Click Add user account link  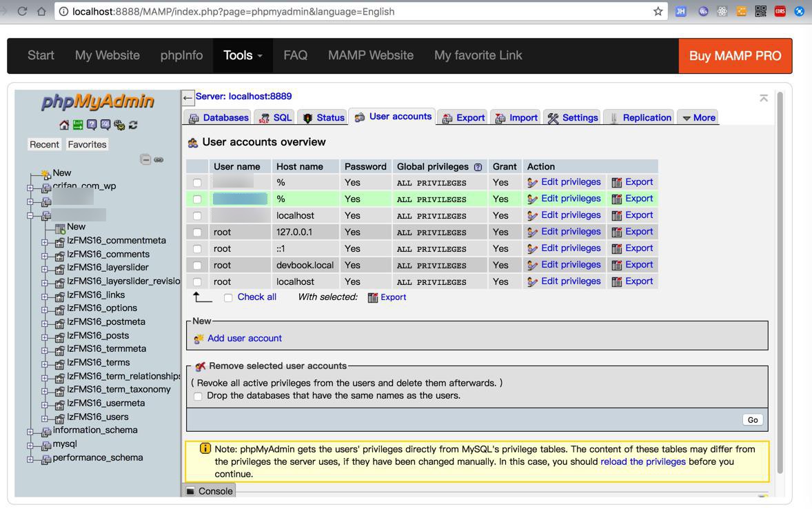click(x=245, y=339)
